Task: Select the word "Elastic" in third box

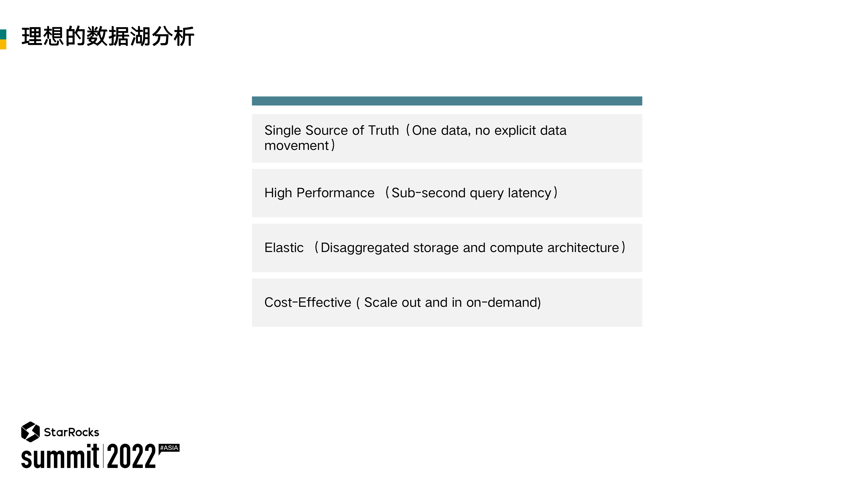Action: (x=284, y=248)
